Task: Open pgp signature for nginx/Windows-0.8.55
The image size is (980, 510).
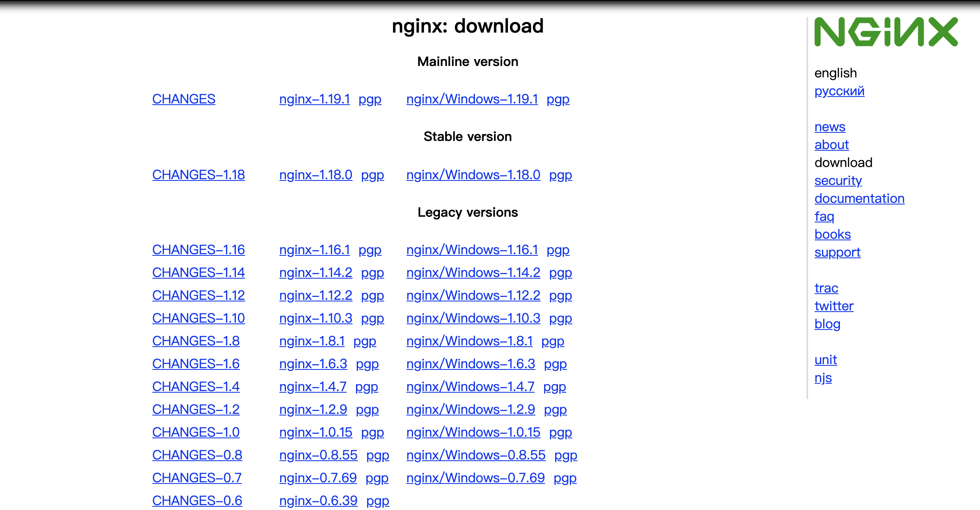Action: pyautogui.click(x=565, y=455)
